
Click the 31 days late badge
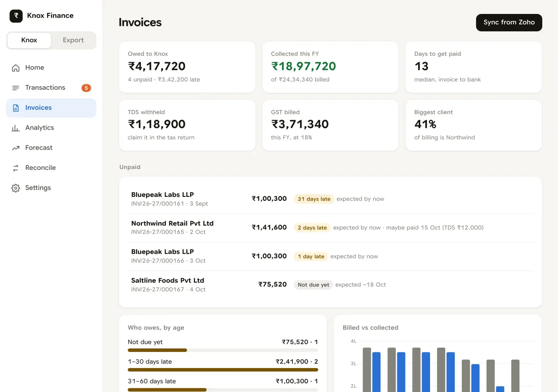314,199
